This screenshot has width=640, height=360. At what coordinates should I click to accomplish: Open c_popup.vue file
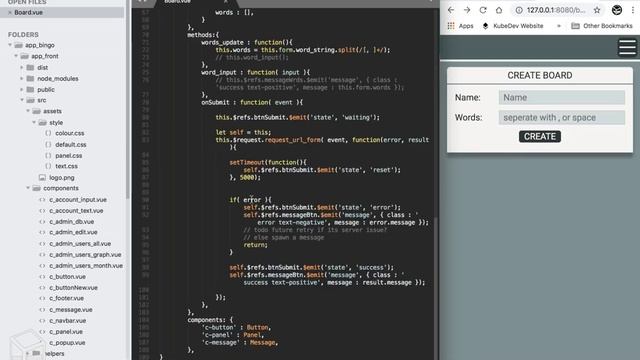coord(67,342)
